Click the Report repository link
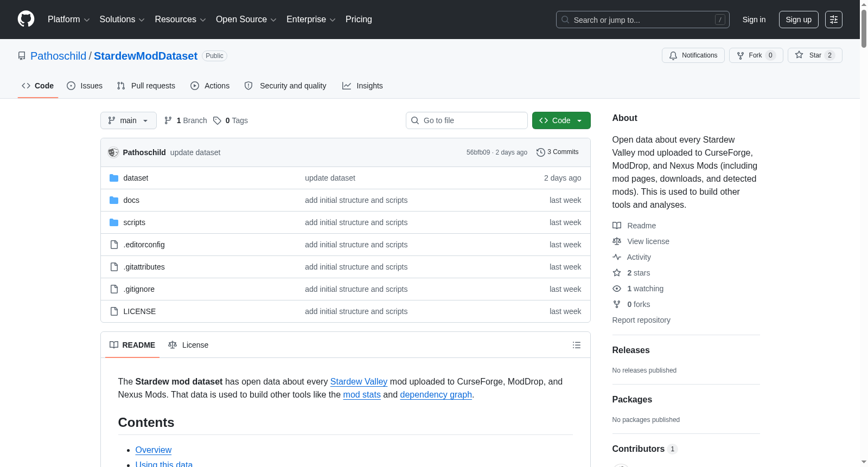 pyautogui.click(x=641, y=320)
